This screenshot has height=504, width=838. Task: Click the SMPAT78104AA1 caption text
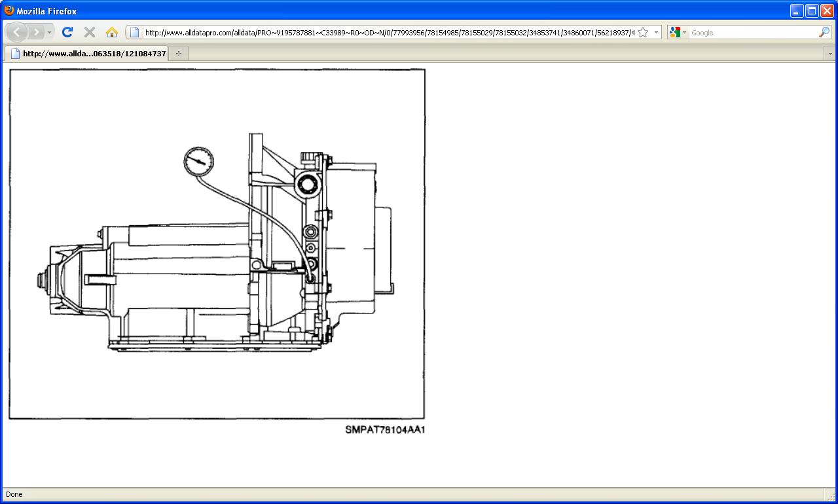pos(386,430)
